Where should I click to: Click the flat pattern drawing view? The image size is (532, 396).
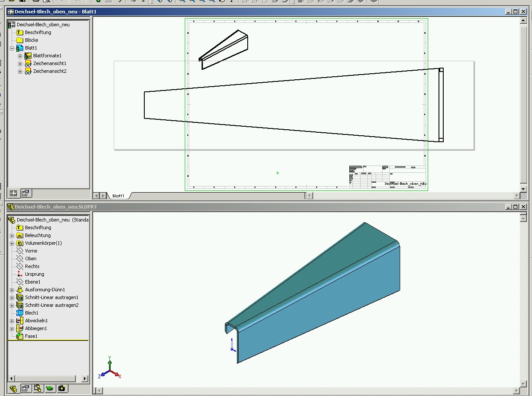294,105
